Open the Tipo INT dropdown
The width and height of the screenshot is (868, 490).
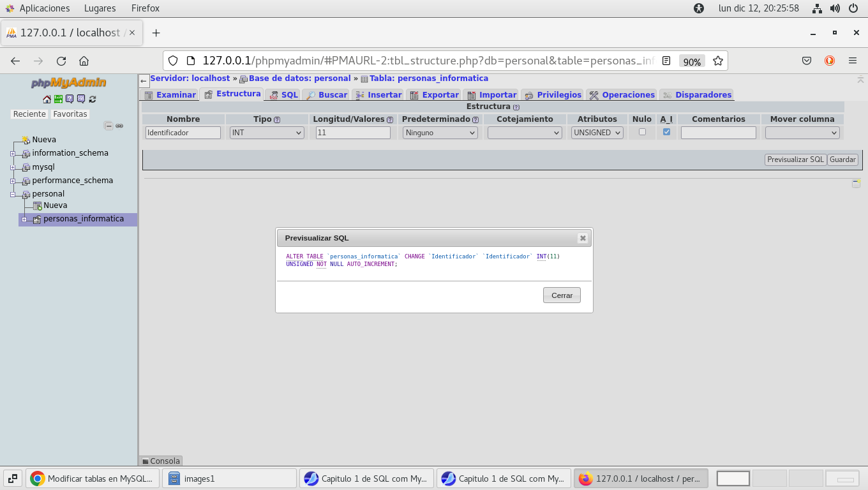point(267,133)
